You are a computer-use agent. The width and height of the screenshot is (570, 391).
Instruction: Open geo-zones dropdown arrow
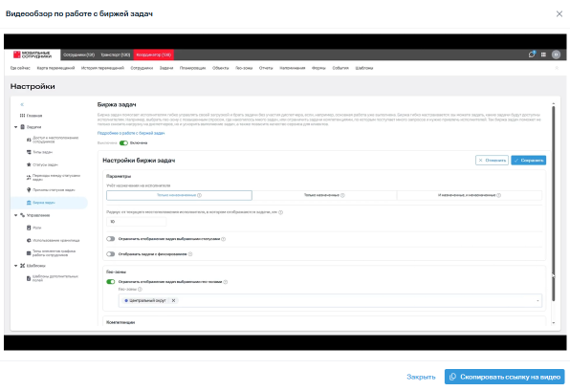coord(538,301)
